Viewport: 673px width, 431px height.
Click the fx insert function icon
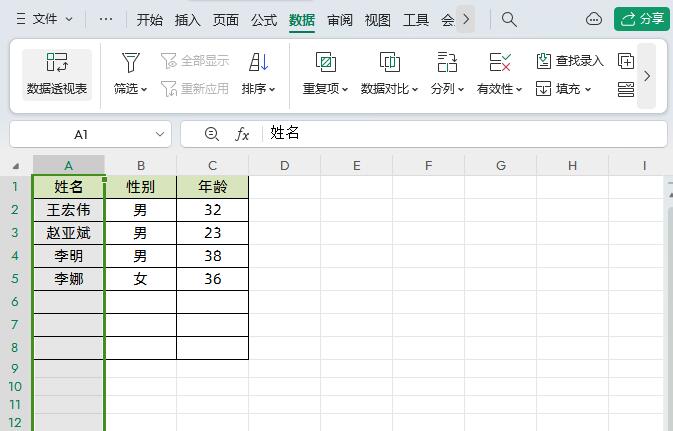(242, 134)
